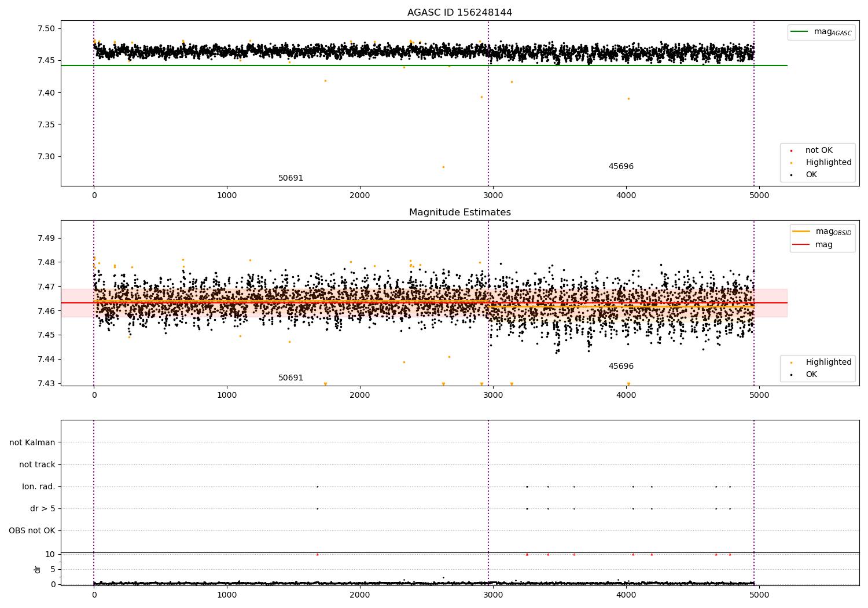
Task: Click the "45696" label in the top plot
Action: (621, 167)
